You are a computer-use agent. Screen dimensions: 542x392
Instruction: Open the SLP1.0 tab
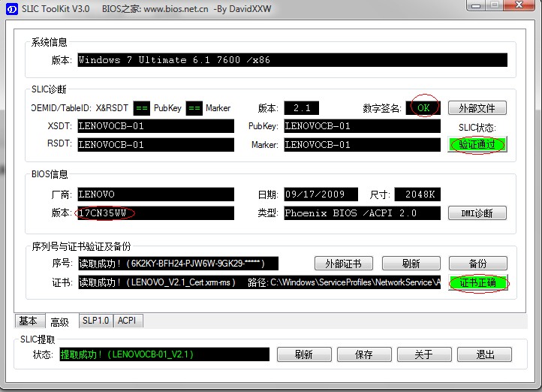pos(95,321)
